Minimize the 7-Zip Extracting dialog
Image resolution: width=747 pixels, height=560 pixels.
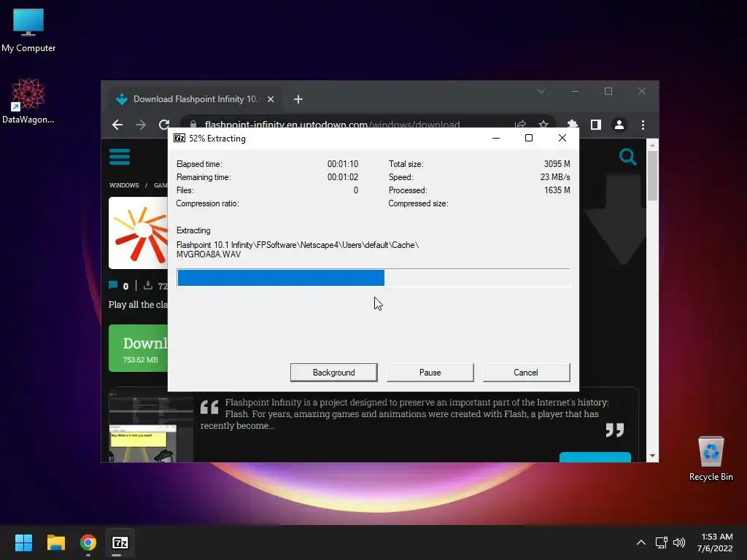coord(496,138)
